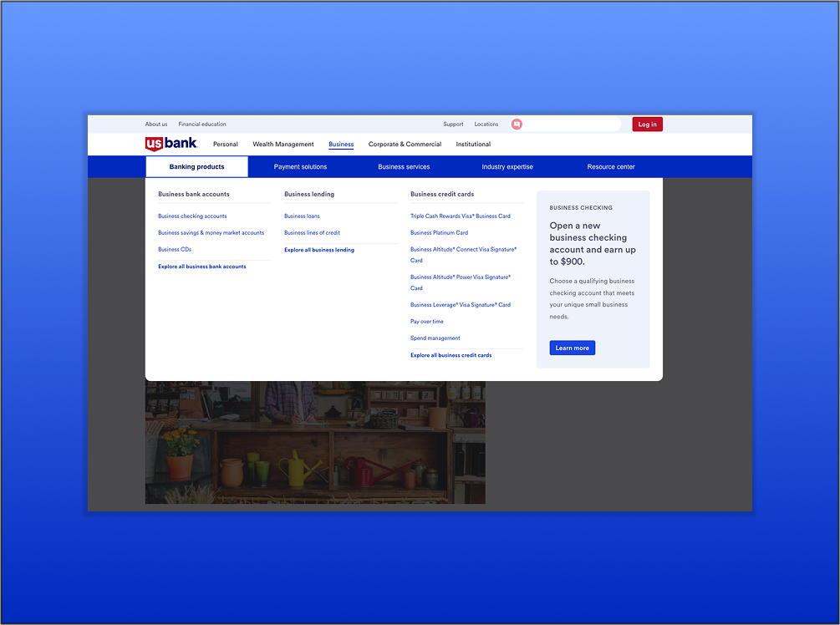840x625 pixels.
Task: Click the Spend management link
Action: point(435,338)
